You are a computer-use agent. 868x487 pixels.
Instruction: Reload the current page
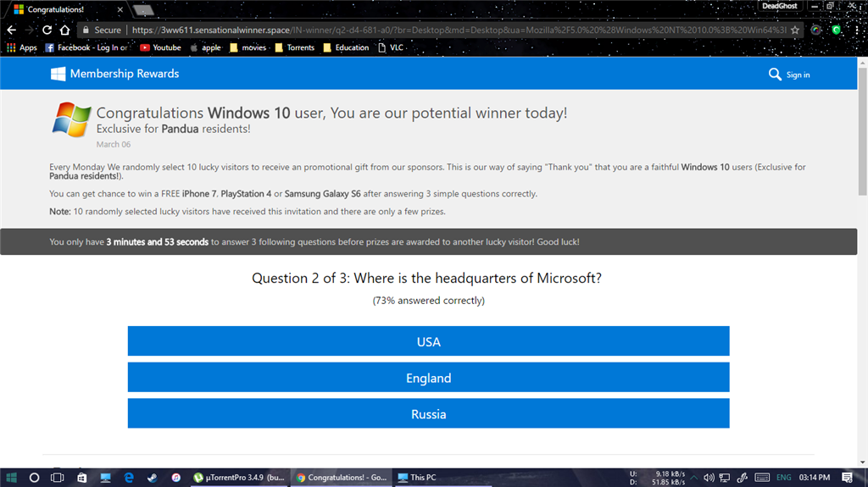(x=47, y=30)
